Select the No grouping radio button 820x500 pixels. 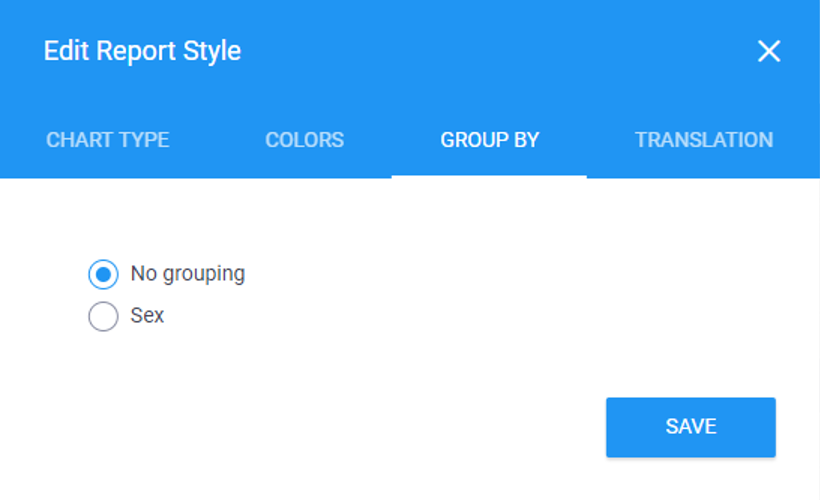pyautogui.click(x=103, y=274)
